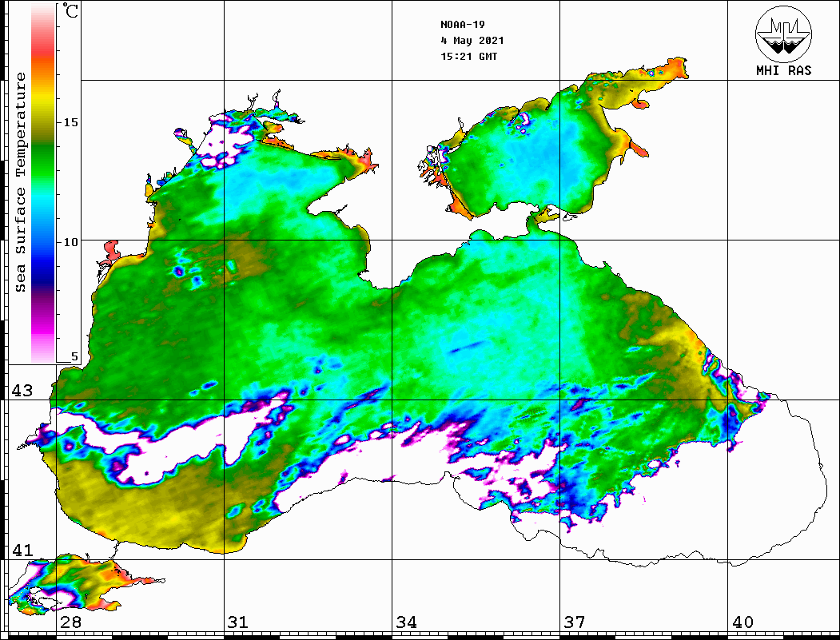
Task: Select the 'NOAA-19' satellite label
Action: pos(462,25)
